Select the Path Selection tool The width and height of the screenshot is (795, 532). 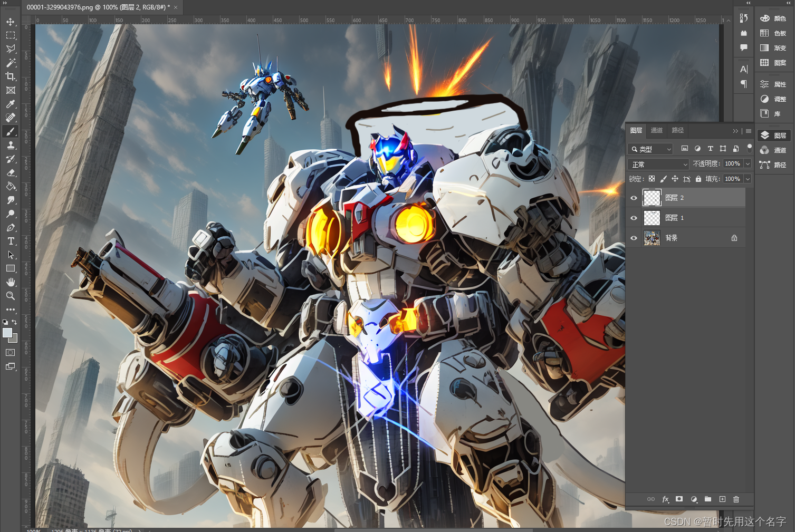(x=11, y=255)
